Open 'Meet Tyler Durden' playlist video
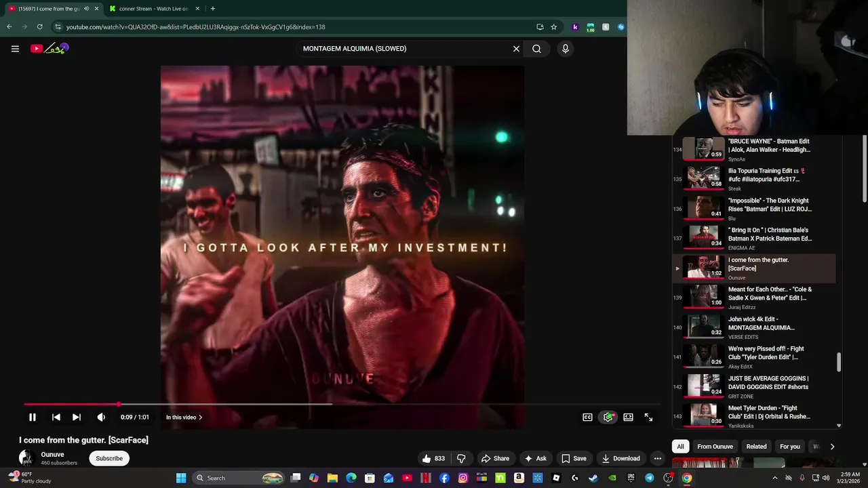 point(754,416)
